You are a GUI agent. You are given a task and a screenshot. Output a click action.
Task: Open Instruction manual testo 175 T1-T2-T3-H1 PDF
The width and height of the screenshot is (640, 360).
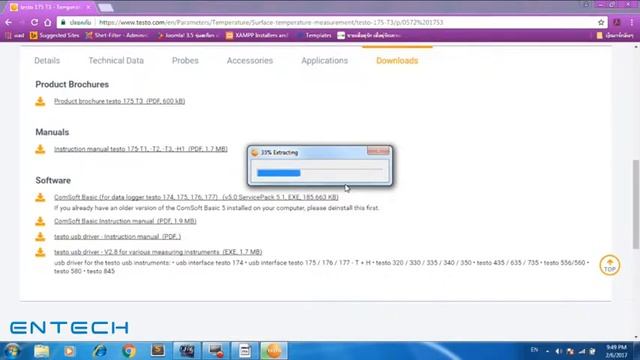(141, 149)
